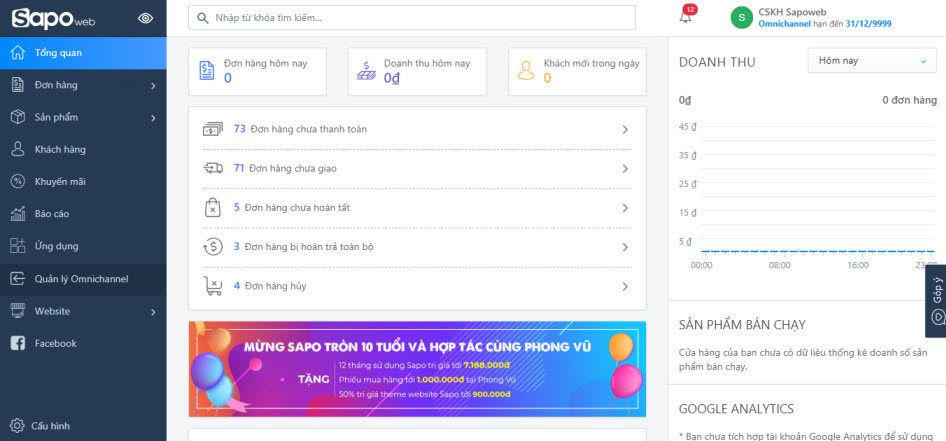Click the red 12 notification badge

(690, 9)
